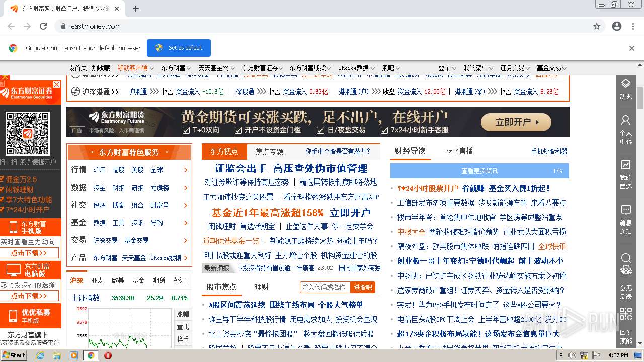
Task: Click the QR code image in left ad
Action: click(27, 134)
